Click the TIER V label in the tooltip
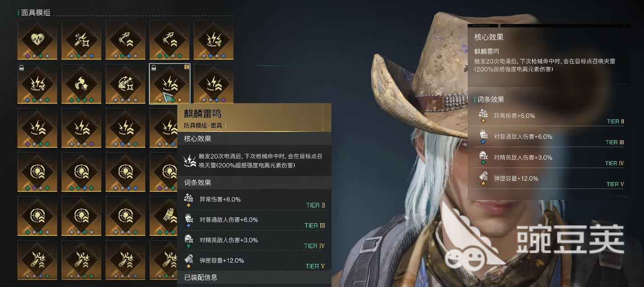The height and width of the screenshot is (287, 644). 315,266
